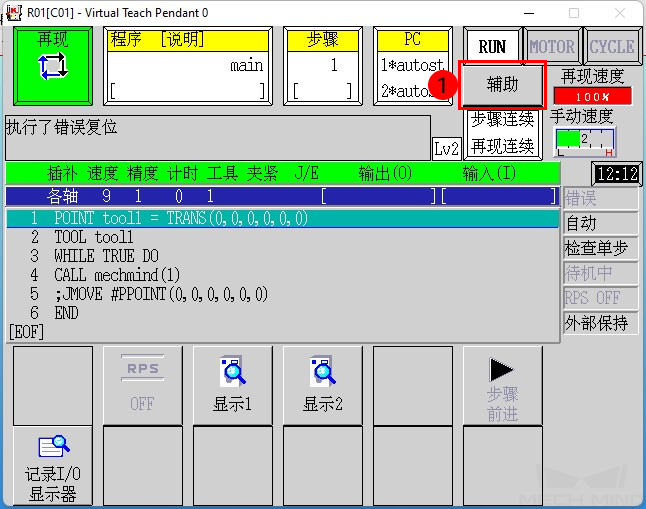Select the 工具 column header
Viewport: 646px width, 509px height.
coord(222,173)
